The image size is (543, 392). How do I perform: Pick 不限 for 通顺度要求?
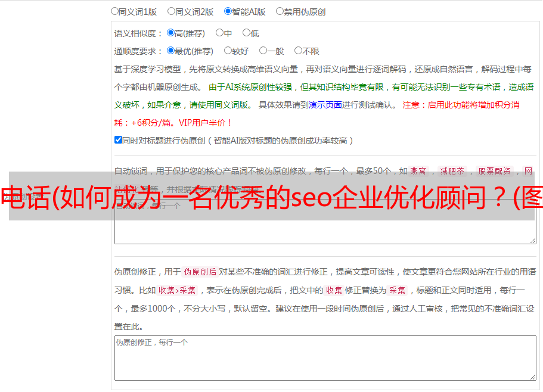298,51
